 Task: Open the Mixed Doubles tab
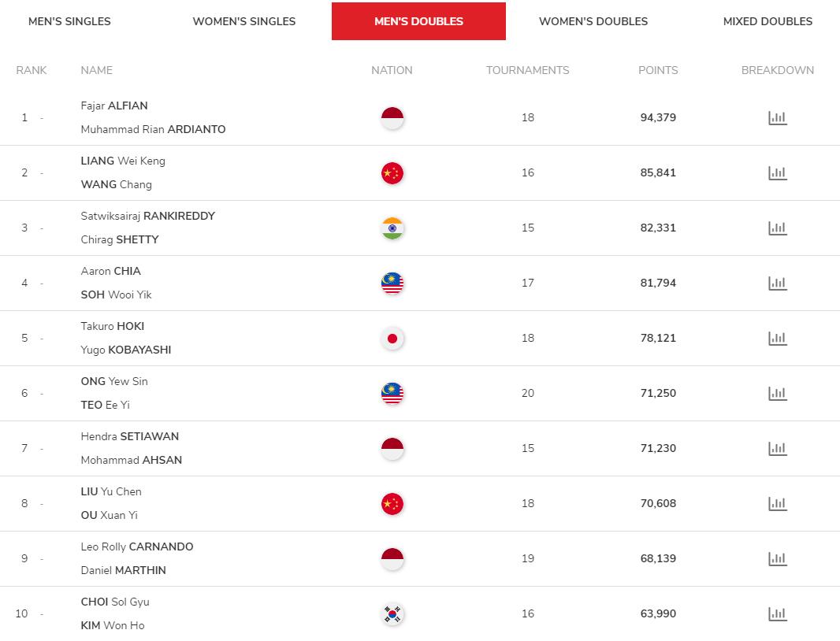[x=768, y=21]
